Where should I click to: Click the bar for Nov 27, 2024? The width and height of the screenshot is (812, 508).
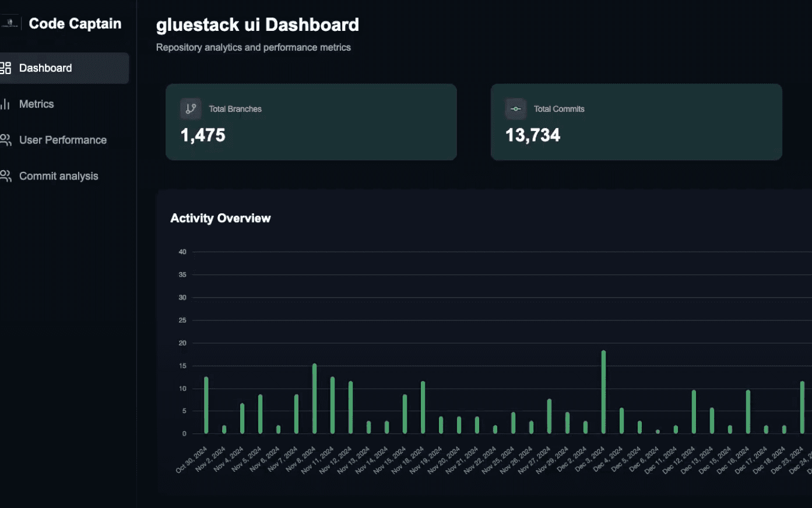(x=550, y=417)
